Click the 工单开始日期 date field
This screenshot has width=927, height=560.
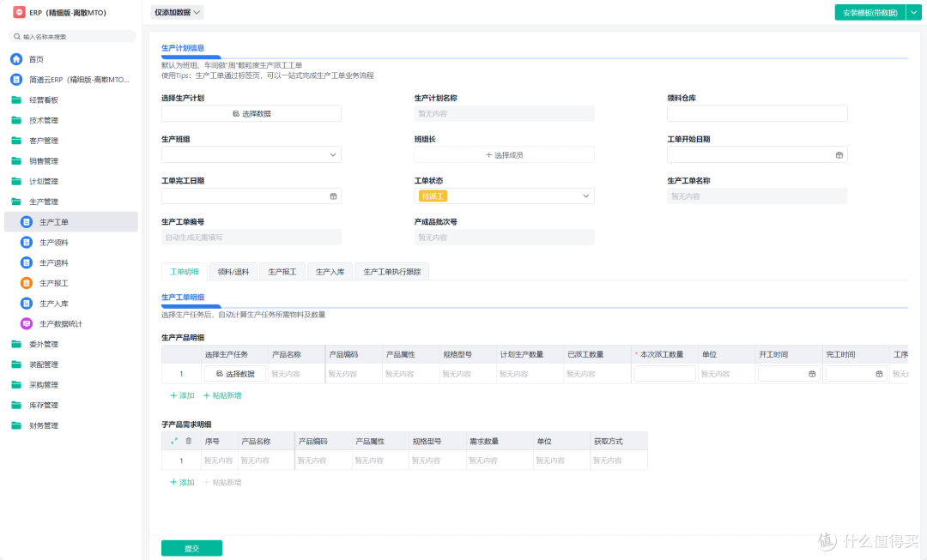click(757, 154)
